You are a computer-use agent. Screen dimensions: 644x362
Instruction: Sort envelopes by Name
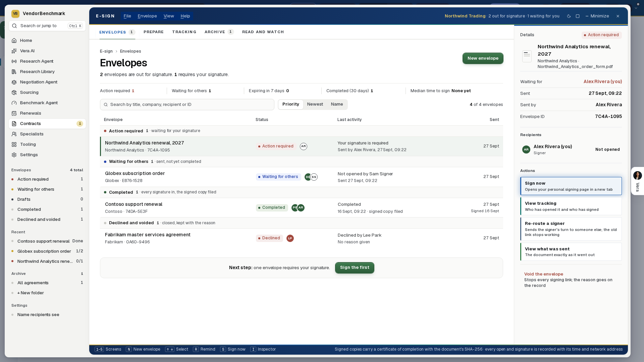pos(337,104)
